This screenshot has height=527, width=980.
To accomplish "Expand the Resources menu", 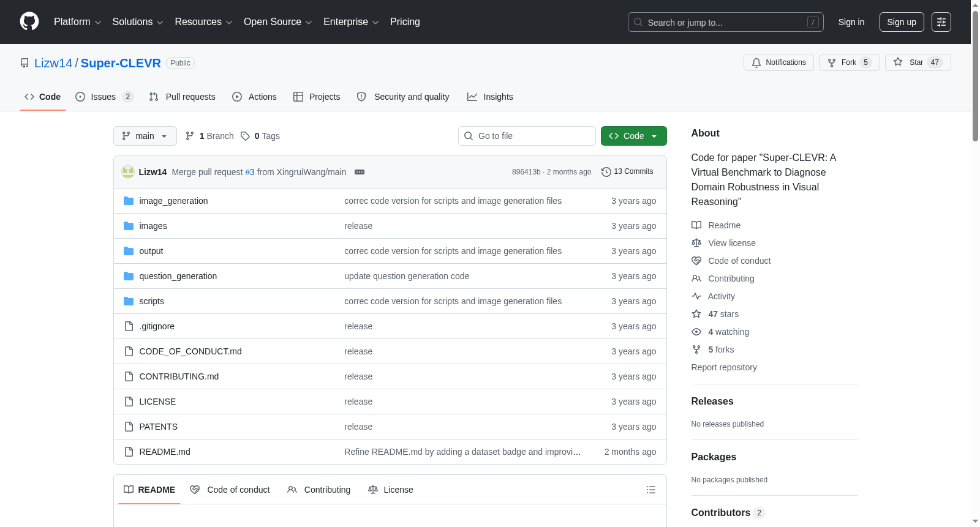I will pyautogui.click(x=203, y=22).
